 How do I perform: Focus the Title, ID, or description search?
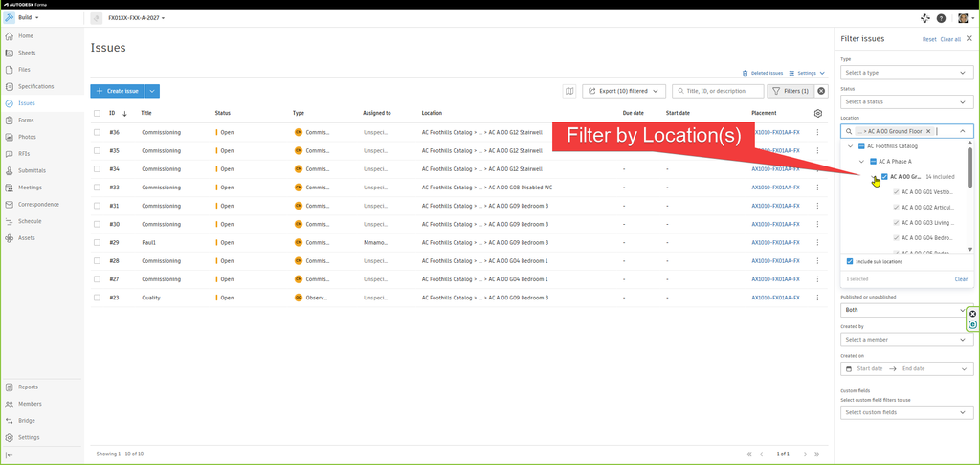point(718,91)
